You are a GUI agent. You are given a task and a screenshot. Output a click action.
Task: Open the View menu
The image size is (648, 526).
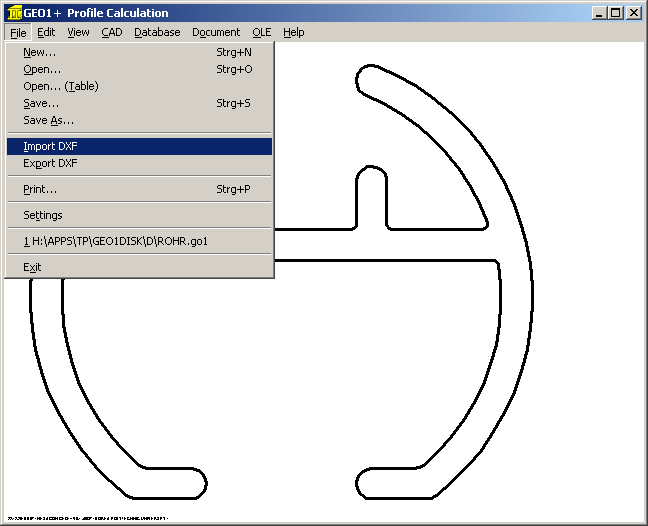pyautogui.click(x=78, y=32)
